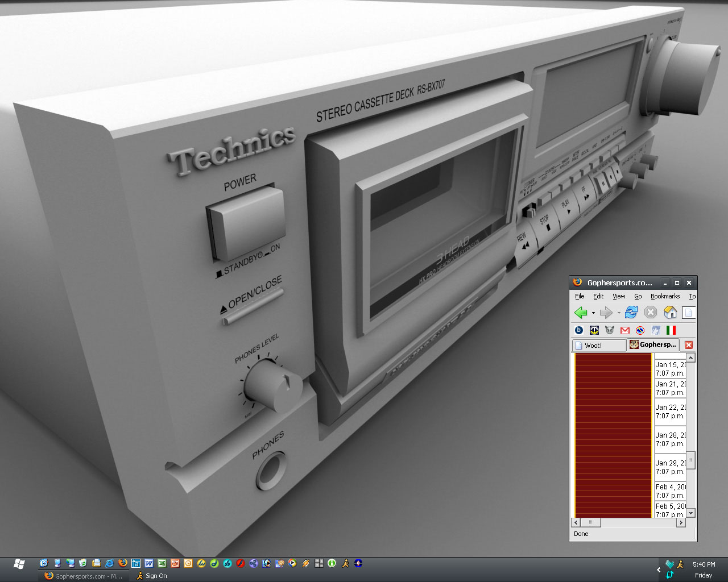Open the Back button history dropdown arrow
This screenshot has height=582, width=728.
pos(593,313)
